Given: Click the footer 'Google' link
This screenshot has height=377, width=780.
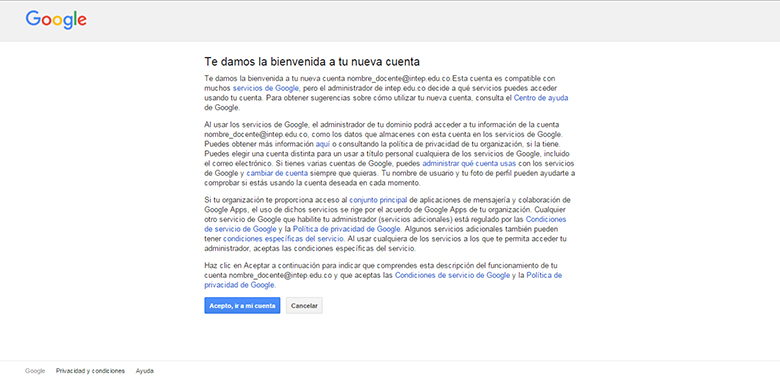Looking at the screenshot, I should point(35,371).
